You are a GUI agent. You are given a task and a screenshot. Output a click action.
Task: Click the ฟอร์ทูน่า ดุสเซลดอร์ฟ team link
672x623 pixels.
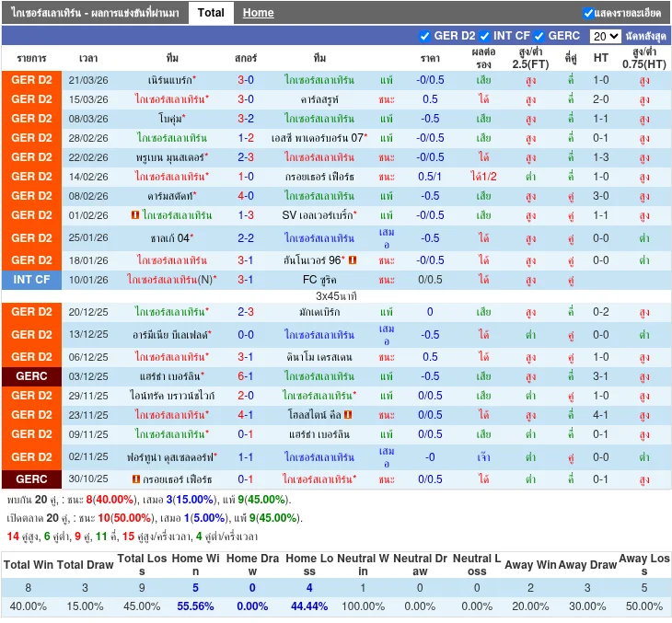pyautogui.click(x=171, y=457)
